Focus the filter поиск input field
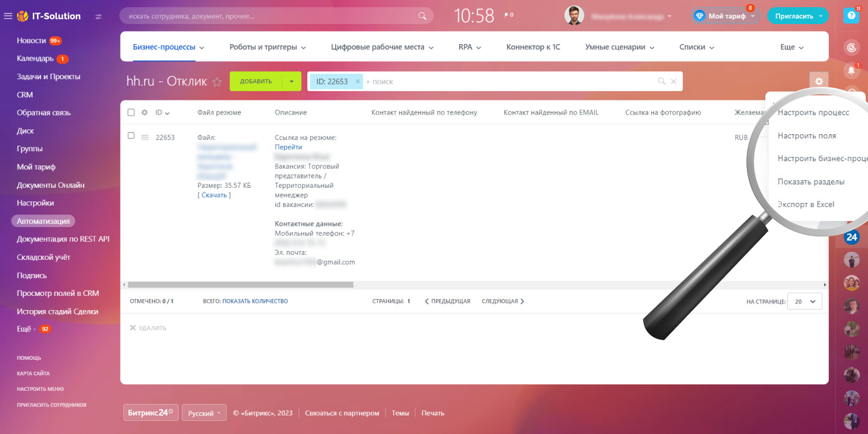Screen dimensions: 868x434 pos(510,81)
